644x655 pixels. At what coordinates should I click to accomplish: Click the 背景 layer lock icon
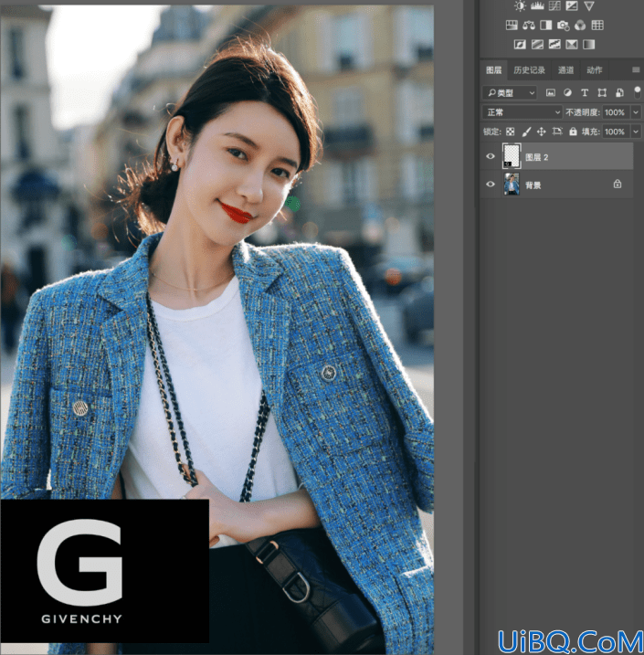point(618,184)
